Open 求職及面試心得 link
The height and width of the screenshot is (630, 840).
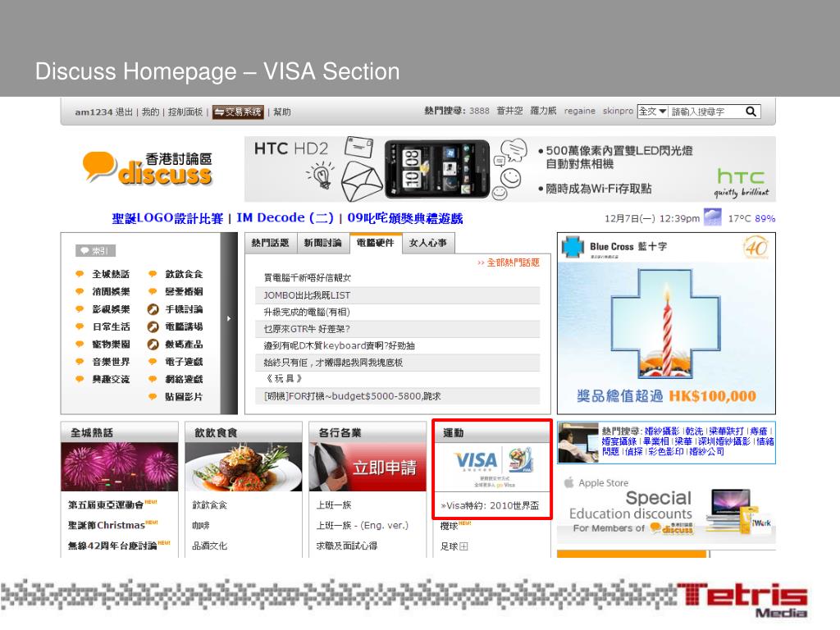(x=347, y=546)
